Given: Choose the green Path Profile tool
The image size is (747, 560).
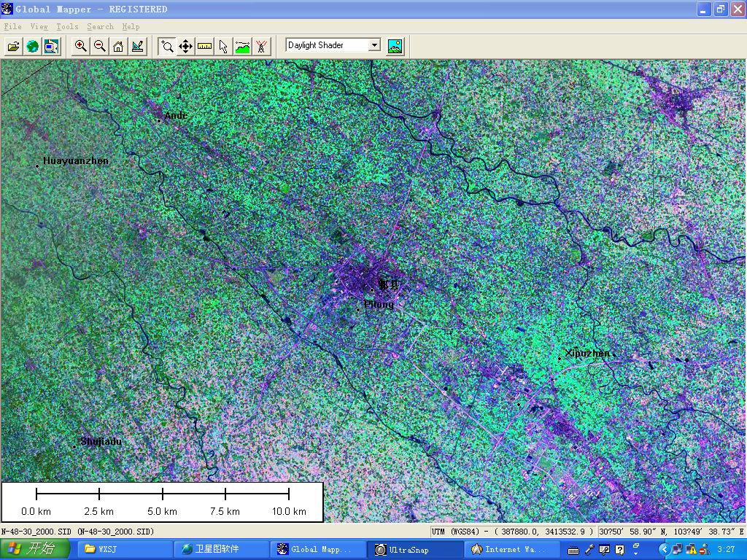Looking at the screenshot, I should point(242,47).
